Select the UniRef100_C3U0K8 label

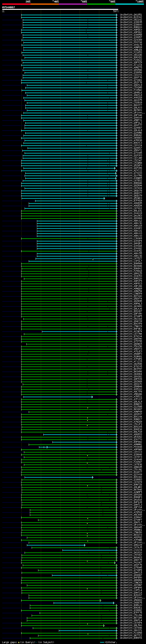pos(131,238)
